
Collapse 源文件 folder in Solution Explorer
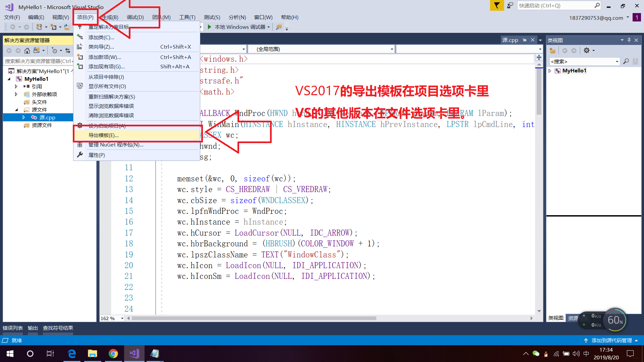coord(16,110)
